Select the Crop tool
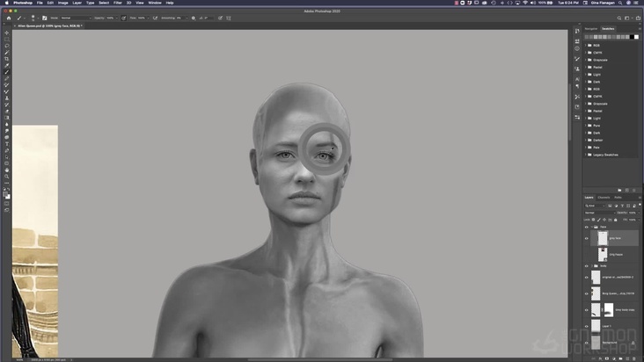Image resolution: width=644 pixels, height=362 pixels. pyautogui.click(x=6, y=59)
